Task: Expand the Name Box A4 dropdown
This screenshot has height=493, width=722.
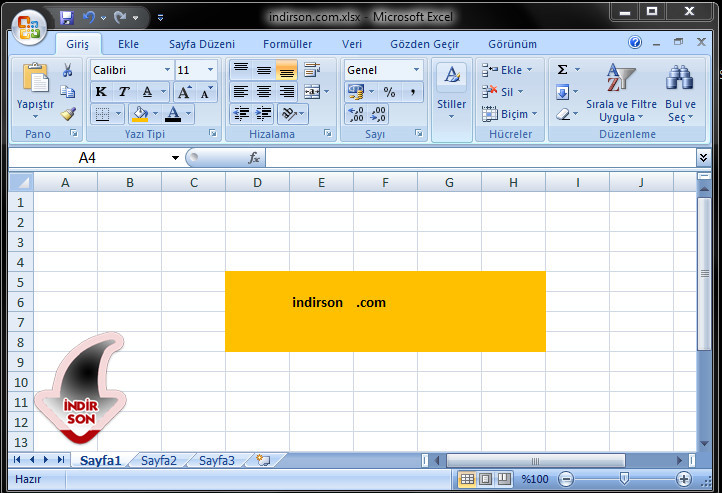Action: 175,158
